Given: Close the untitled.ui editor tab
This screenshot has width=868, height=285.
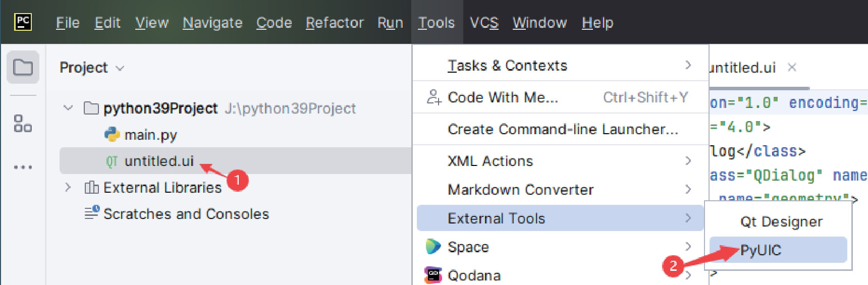Looking at the screenshot, I should 792,67.
